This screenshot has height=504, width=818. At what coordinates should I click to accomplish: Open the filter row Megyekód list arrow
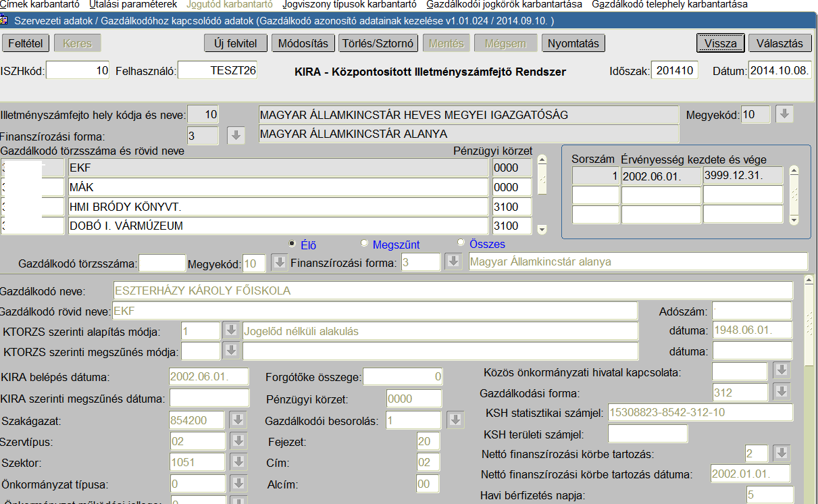point(279,262)
